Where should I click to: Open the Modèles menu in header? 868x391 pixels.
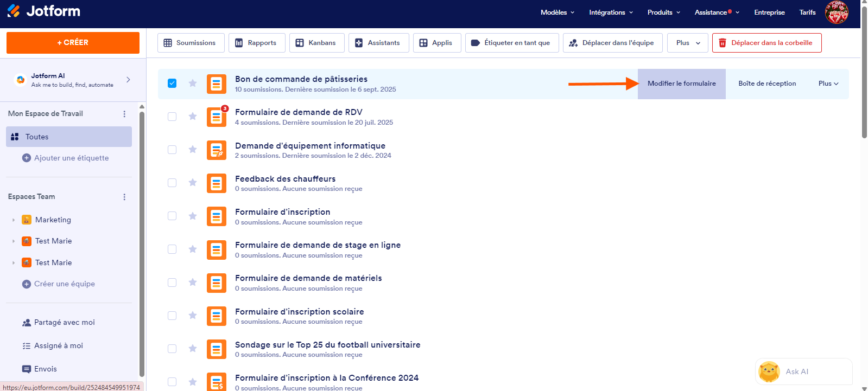[557, 12]
